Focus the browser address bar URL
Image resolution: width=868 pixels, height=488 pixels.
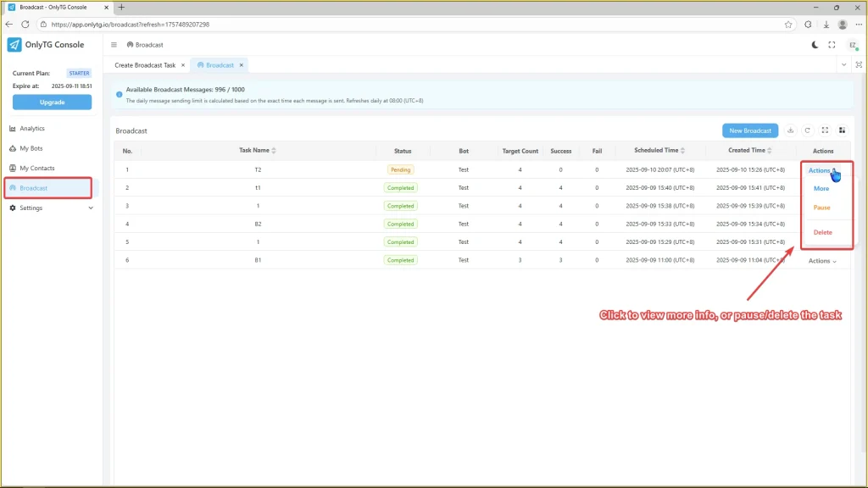pyautogui.click(x=130, y=25)
